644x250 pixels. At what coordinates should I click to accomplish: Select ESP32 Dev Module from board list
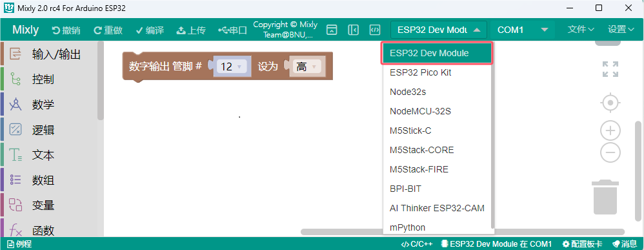[x=437, y=53]
